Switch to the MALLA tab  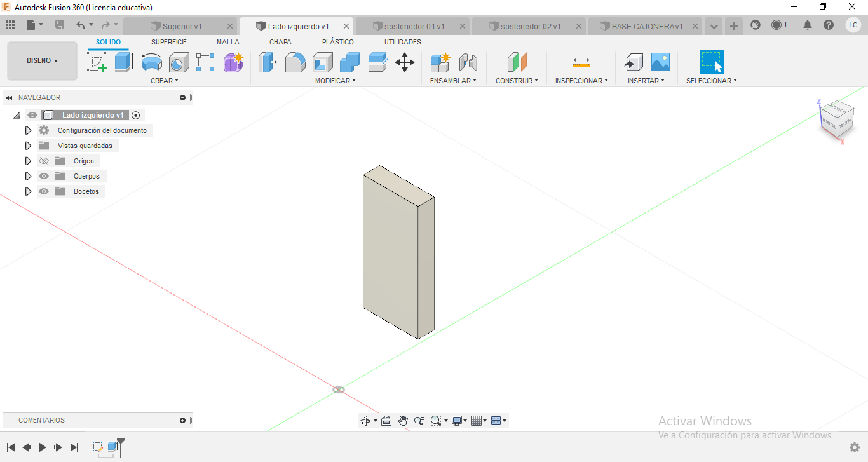point(228,42)
